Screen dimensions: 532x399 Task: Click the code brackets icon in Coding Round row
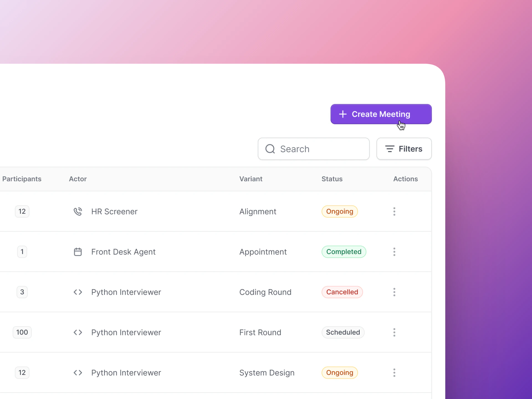(78, 292)
